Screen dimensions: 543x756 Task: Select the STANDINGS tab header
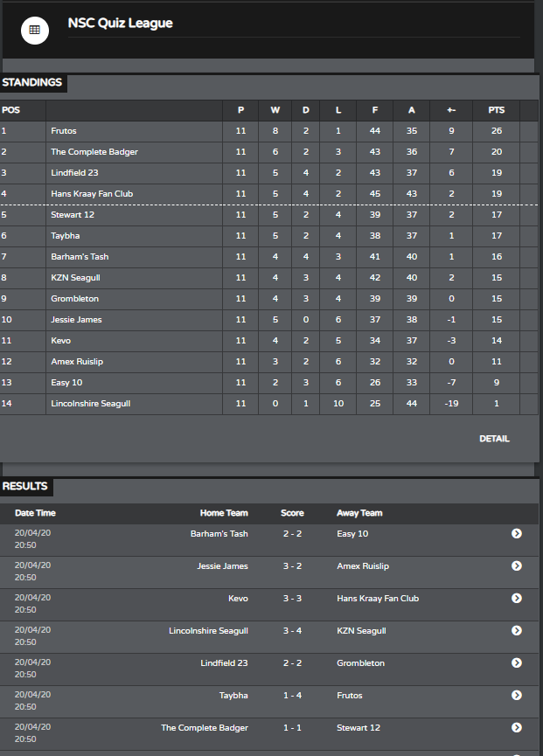point(32,82)
